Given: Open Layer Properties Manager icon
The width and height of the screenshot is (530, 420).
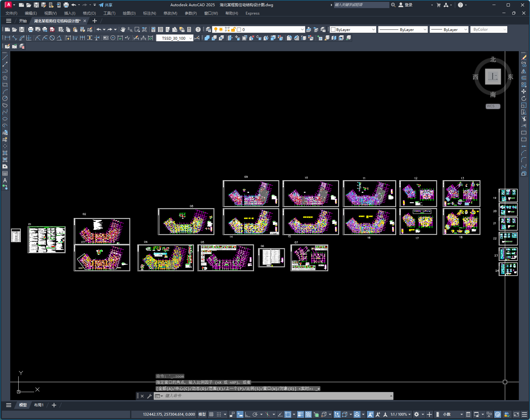Looking at the screenshot, I should pos(208,29).
